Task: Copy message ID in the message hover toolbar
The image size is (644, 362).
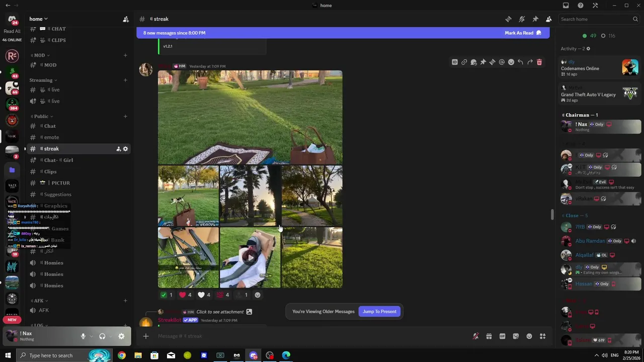Action: (455, 62)
